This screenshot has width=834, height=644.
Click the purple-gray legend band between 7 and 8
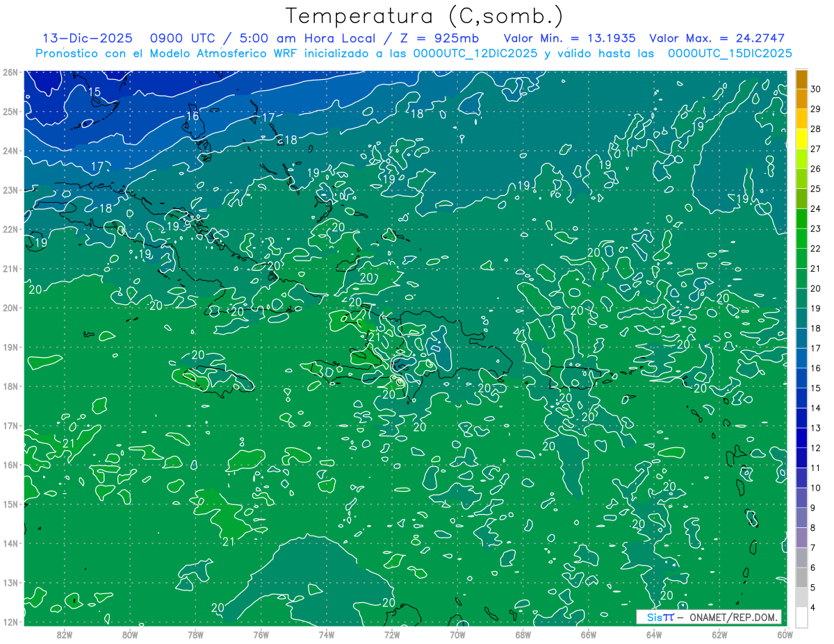tap(801, 538)
